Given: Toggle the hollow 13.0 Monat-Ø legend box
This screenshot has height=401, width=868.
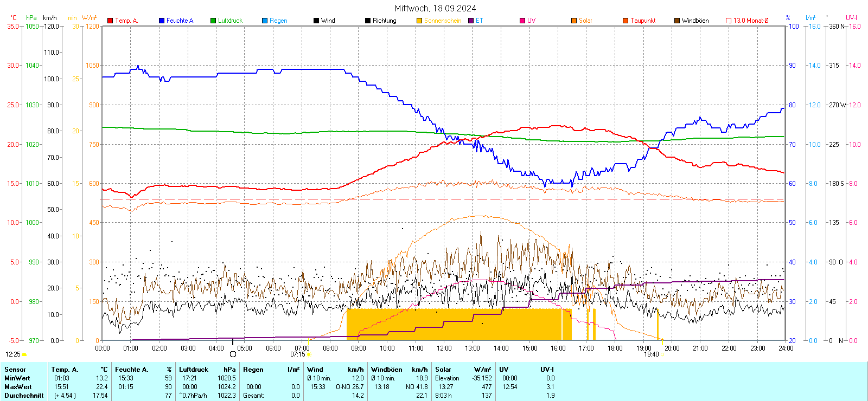Looking at the screenshot, I should pyautogui.click(x=729, y=21).
